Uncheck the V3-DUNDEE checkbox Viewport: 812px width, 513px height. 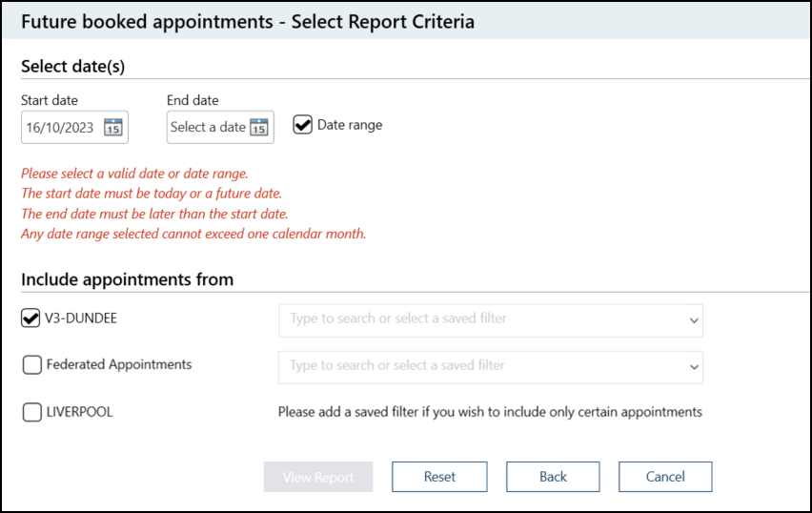(30, 318)
